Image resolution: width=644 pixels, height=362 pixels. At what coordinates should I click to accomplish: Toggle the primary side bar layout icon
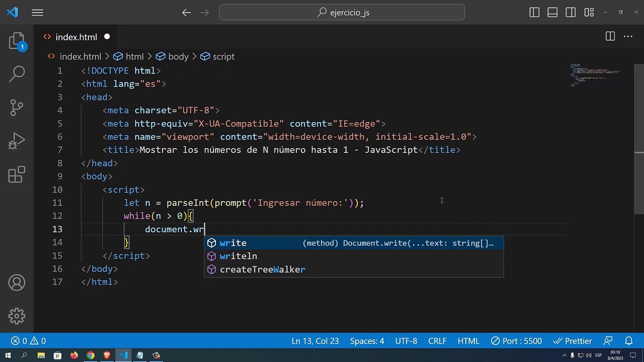(535, 13)
